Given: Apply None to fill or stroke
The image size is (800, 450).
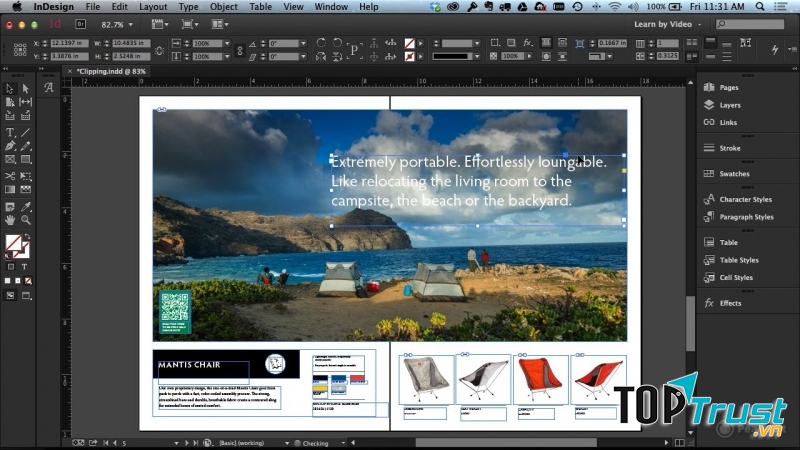Looking at the screenshot, I should pyautogui.click(x=28, y=281).
